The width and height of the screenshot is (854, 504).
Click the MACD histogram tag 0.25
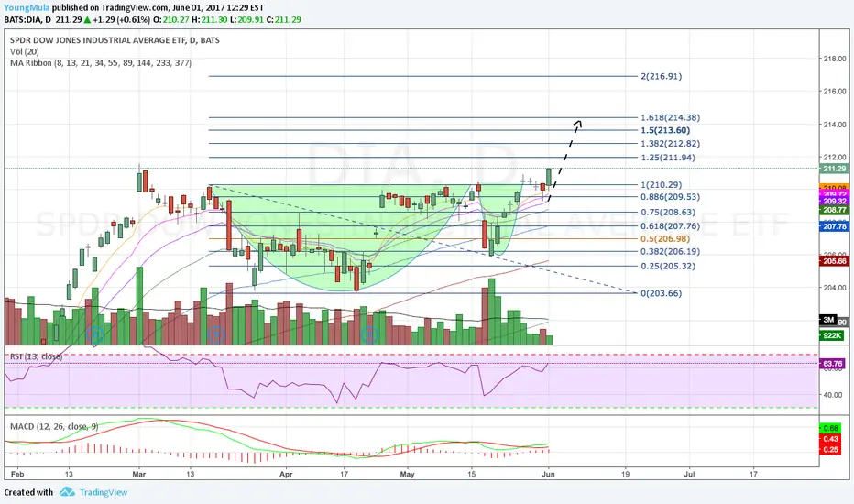[x=830, y=450]
